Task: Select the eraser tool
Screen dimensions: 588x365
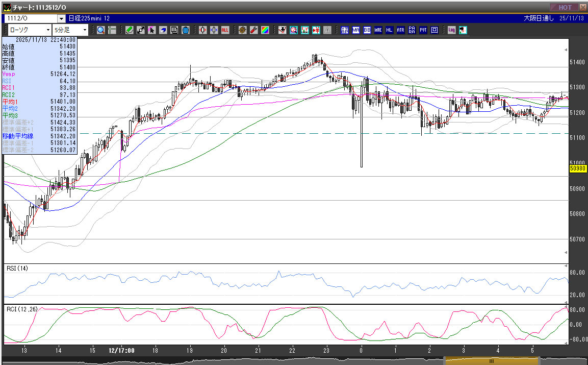Action: [x=163, y=30]
